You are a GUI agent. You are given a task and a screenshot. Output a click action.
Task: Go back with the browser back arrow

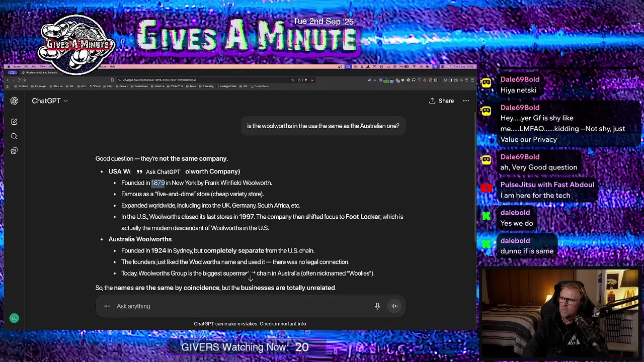click(8, 80)
